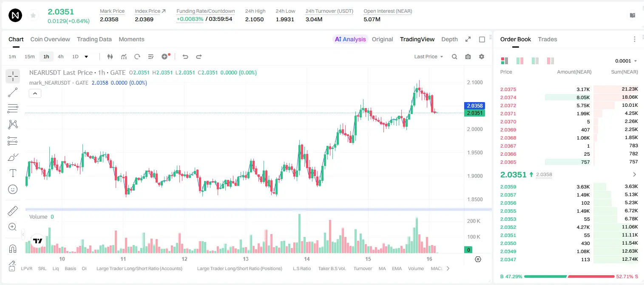Select the ruler measure tool
The width and height of the screenshot is (644, 285).
point(13,211)
